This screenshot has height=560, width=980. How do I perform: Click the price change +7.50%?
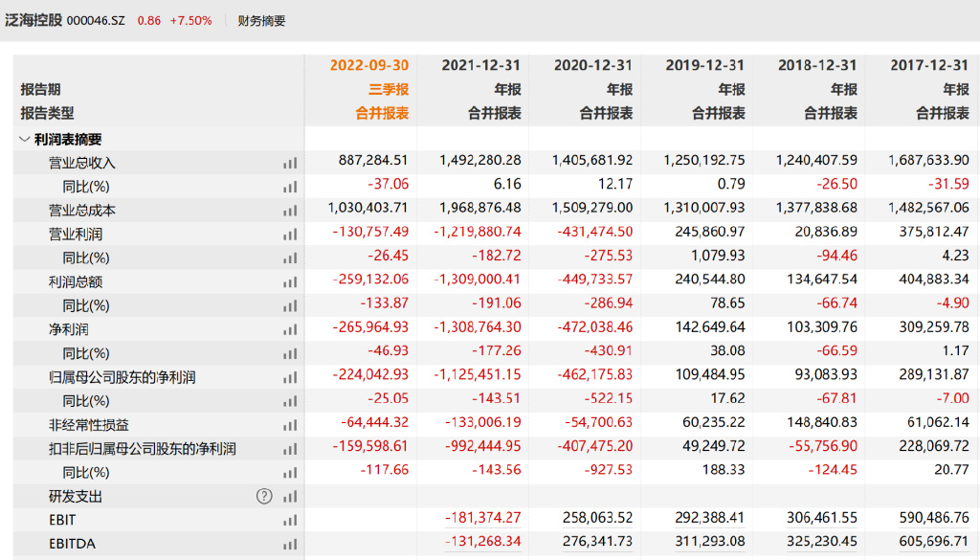(190, 21)
